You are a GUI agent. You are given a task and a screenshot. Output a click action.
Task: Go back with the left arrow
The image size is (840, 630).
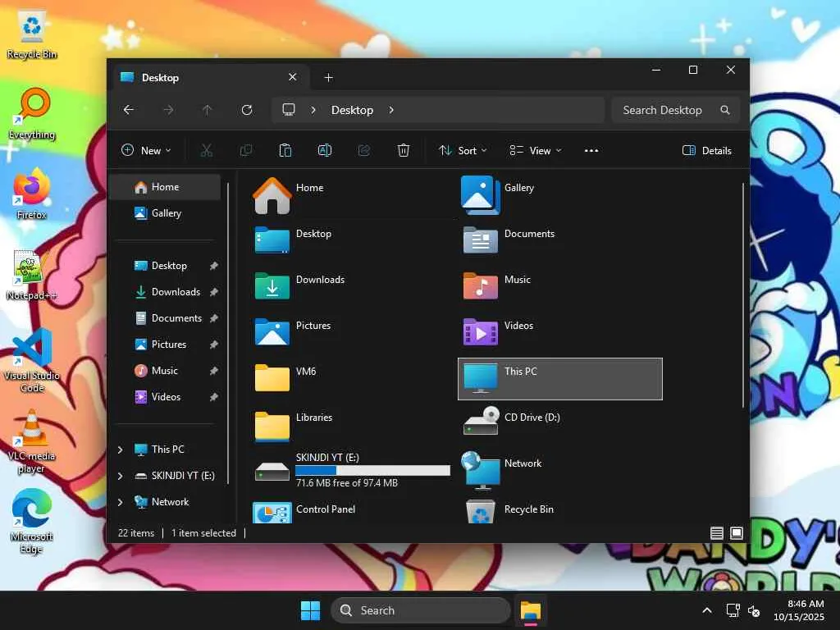129,110
